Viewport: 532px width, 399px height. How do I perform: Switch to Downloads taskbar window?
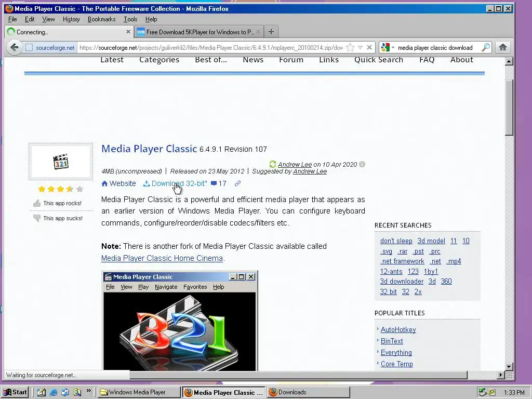point(309,392)
